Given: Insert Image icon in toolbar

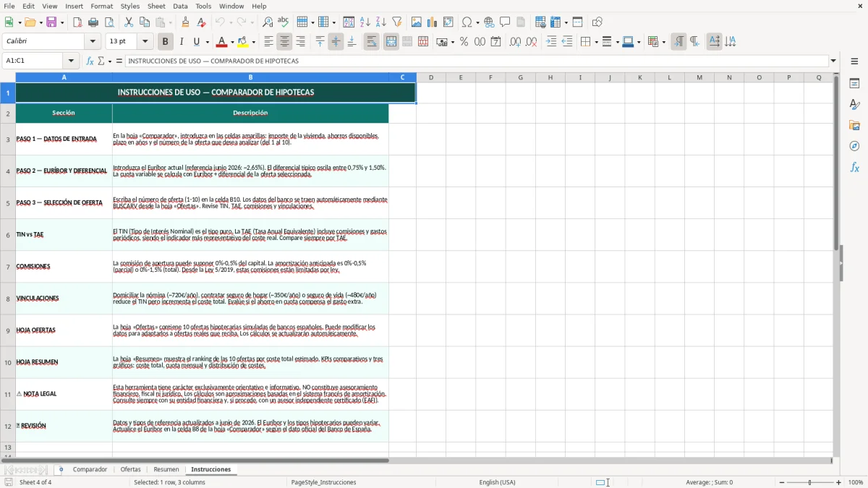Looking at the screenshot, I should pyautogui.click(x=417, y=22).
